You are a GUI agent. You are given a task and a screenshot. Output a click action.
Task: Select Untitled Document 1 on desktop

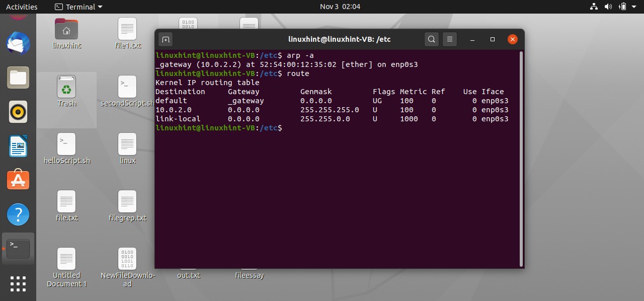pyautogui.click(x=66, y=267)
